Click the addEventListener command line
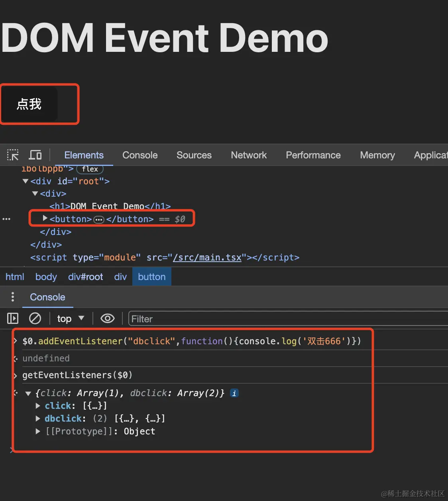The width and height of the screenshot is (448, 501). coord(192,341)
